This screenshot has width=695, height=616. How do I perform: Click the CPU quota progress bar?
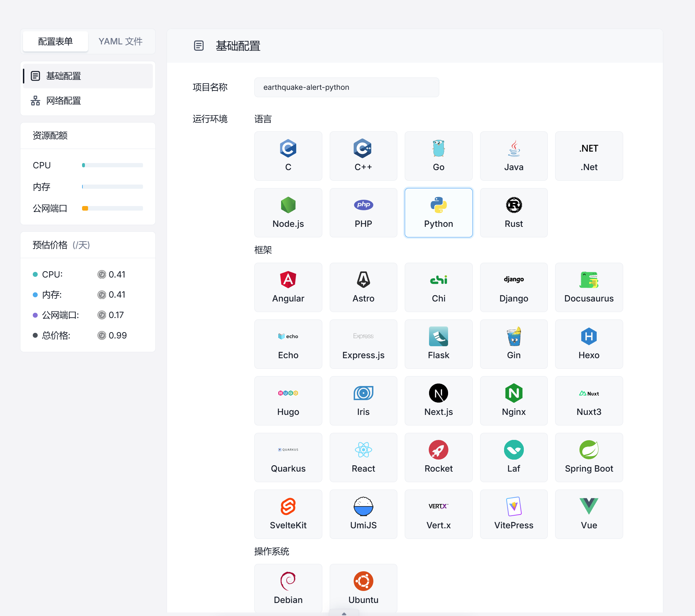click(112, 165)
